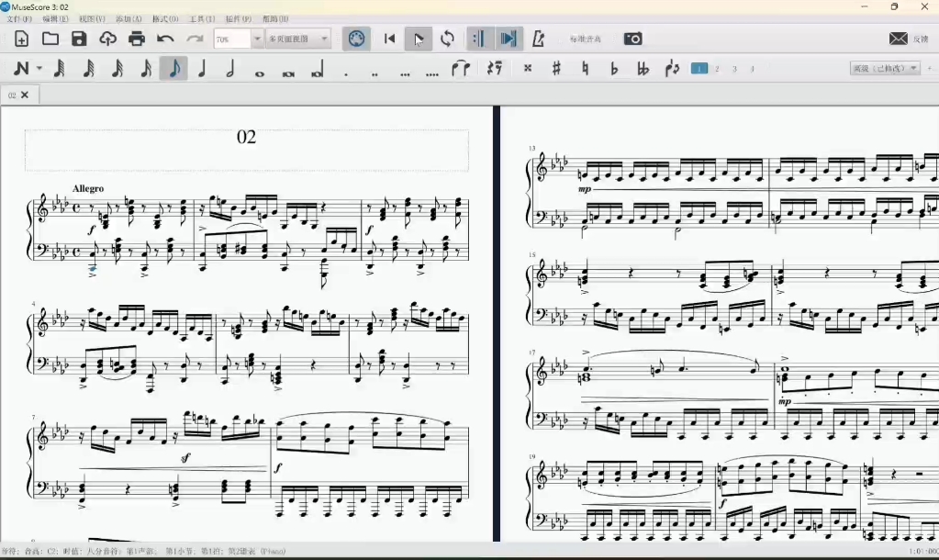Close the 02 score tab

click(x=25, y=95)
